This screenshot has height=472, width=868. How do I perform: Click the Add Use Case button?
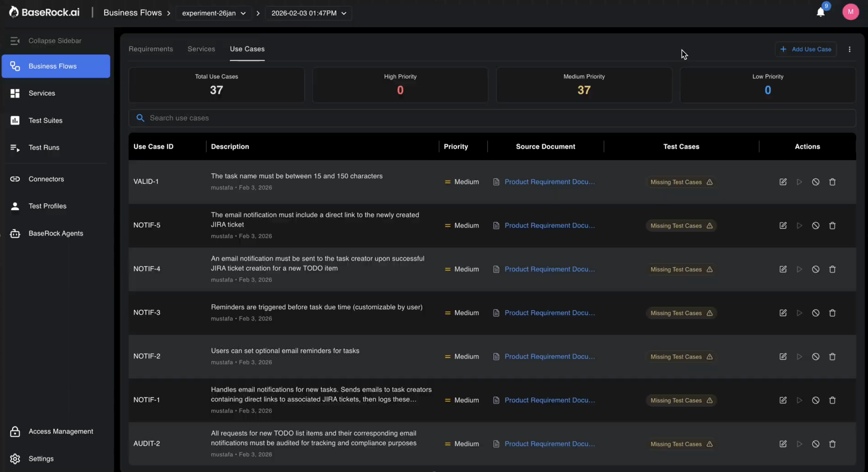806,49
